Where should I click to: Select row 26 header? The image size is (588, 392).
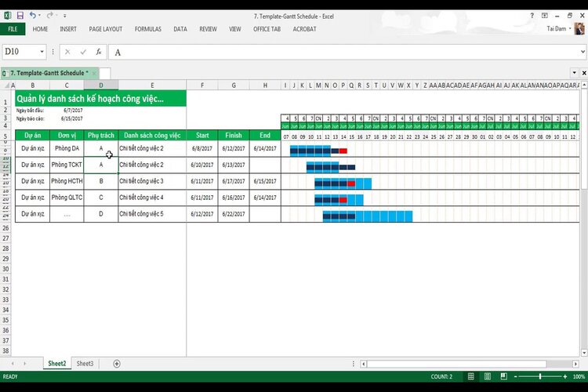click(5, 228)
